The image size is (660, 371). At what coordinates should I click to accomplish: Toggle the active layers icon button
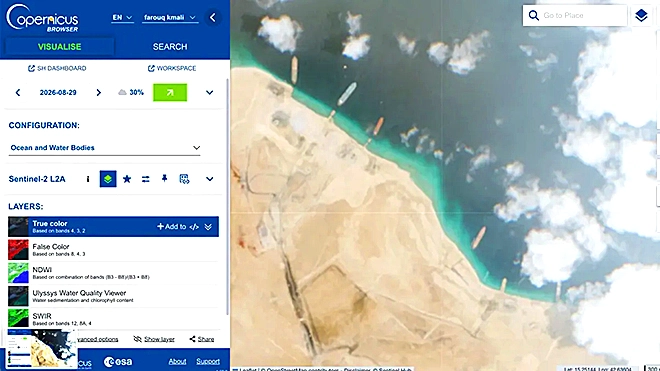click(108, 179)
